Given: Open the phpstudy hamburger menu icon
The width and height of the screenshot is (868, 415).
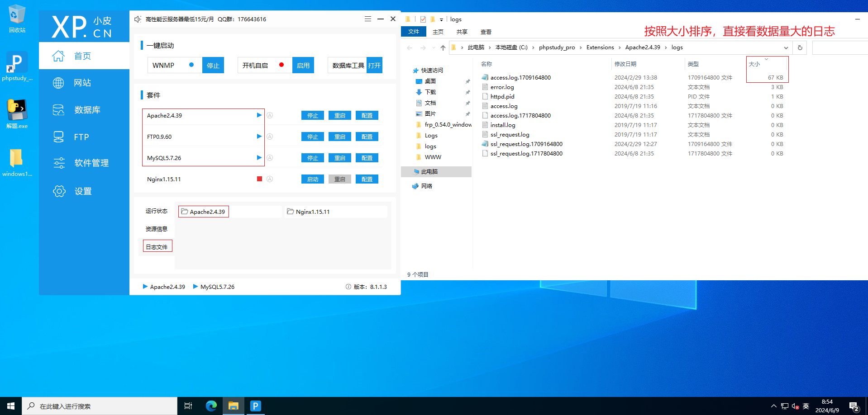Looking at the screenshot, I should tap(368, 19).
